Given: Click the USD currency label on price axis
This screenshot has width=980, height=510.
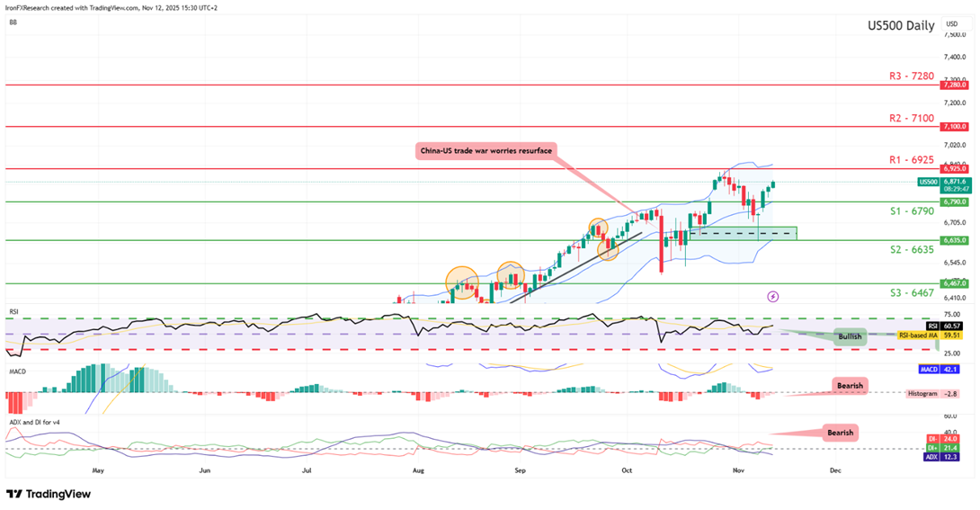Looking at the screenshot, I should click(x=951, y=23).
